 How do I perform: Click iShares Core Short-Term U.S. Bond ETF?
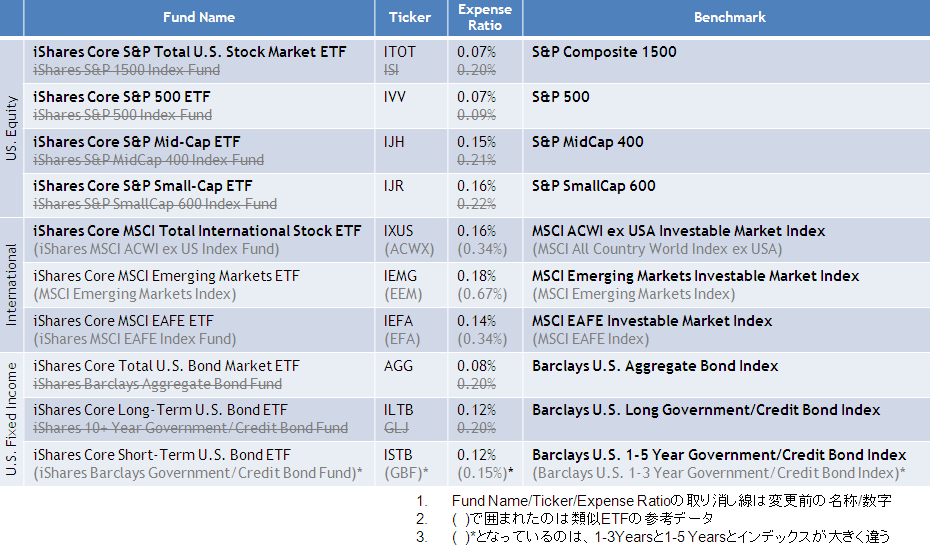161,455
